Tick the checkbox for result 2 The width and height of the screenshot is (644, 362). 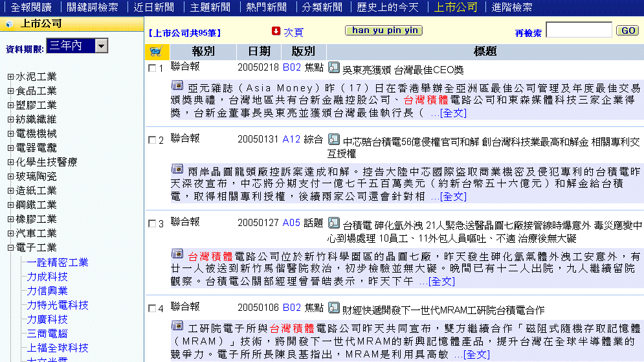point(152,141)
